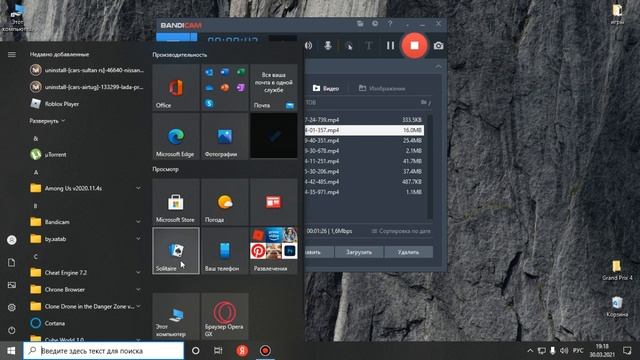The width and height of the screenshot is (640, 360).
Task: Open the Bandicam clock schedule icon
Action: [x=375, y=24]
